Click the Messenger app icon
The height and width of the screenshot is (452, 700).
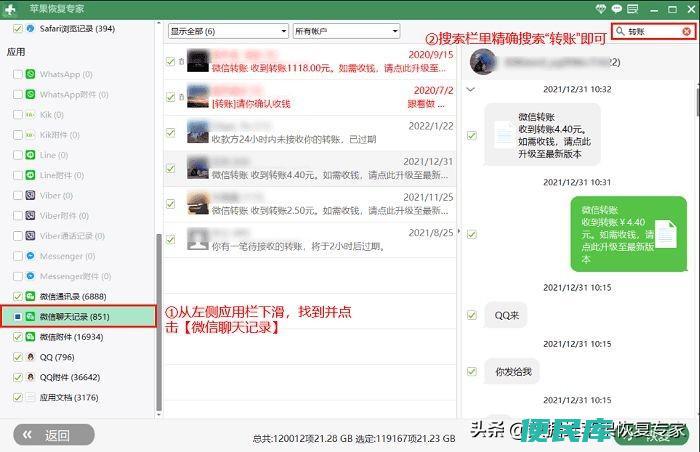coord(30,256)
